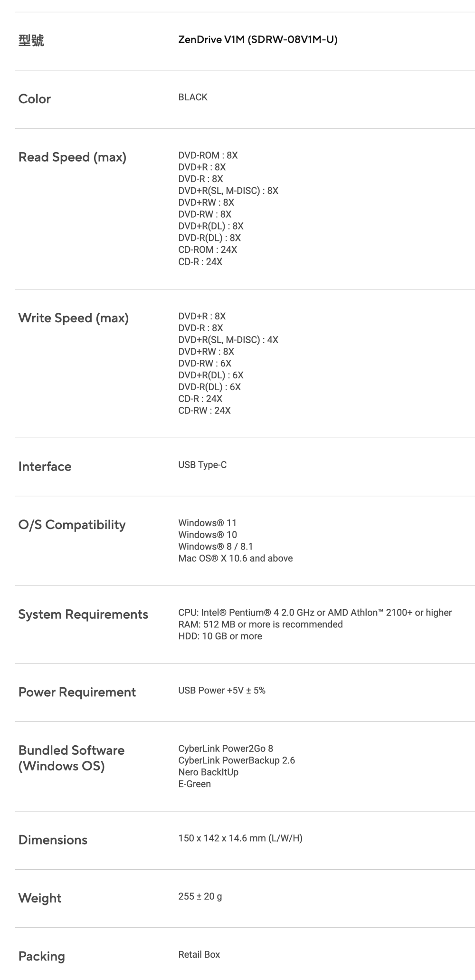
Task: Click the O/S Compatibility label
Action: [72, 525]
